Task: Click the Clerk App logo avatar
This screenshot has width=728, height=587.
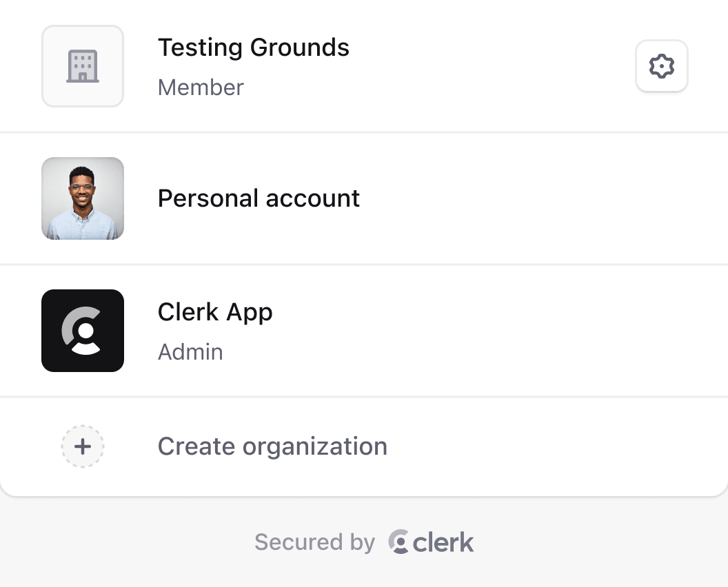Action: (x=83, y=331)
